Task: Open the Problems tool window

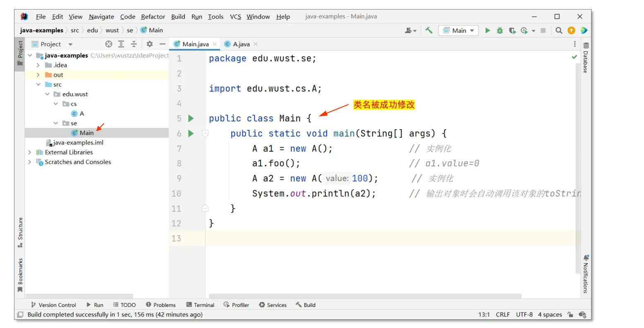Action: tap(161, 305)
